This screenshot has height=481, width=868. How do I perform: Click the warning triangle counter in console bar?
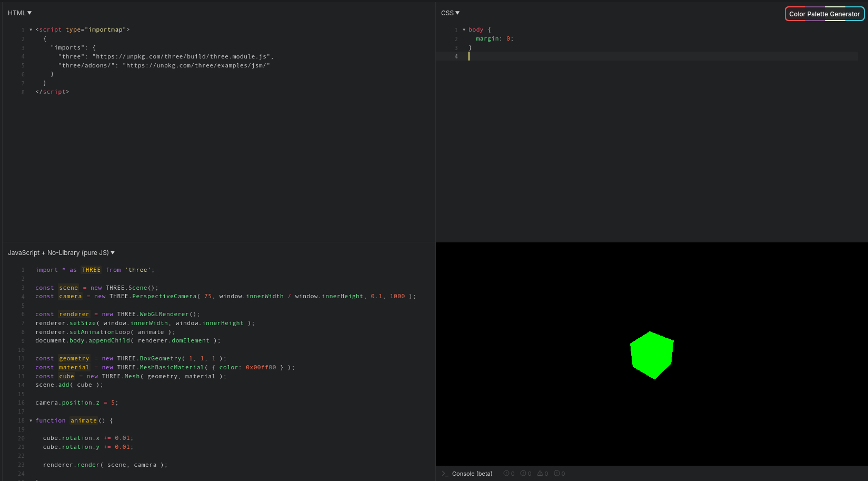tap(542, 474)
